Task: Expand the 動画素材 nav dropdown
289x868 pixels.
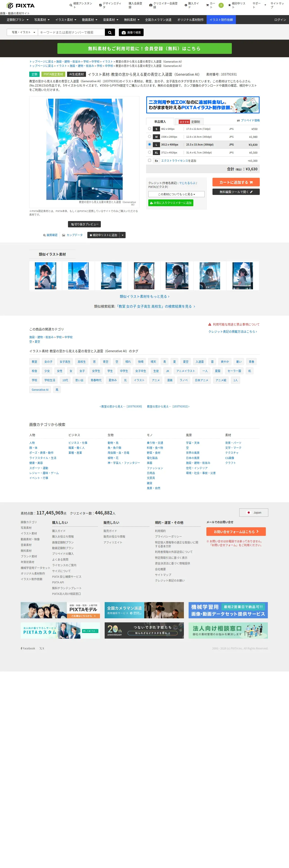Action: [x=90, y=20]
